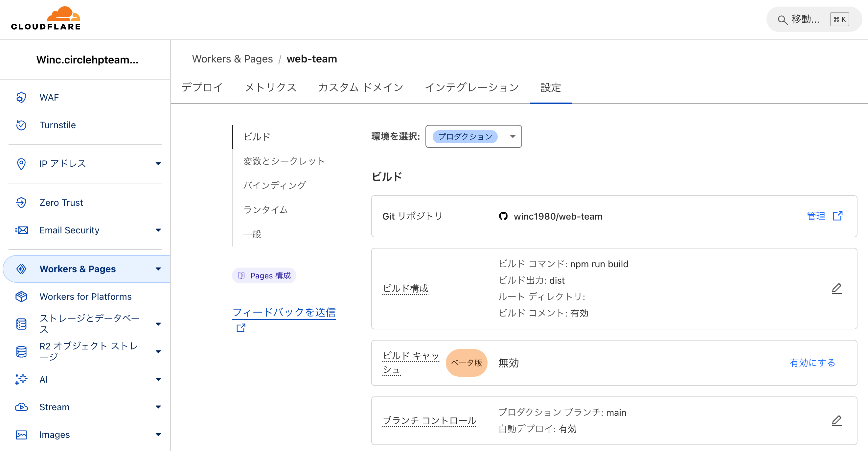Click the Zero Trust icon
Screen dimensions: 868x451
(21, 202)
